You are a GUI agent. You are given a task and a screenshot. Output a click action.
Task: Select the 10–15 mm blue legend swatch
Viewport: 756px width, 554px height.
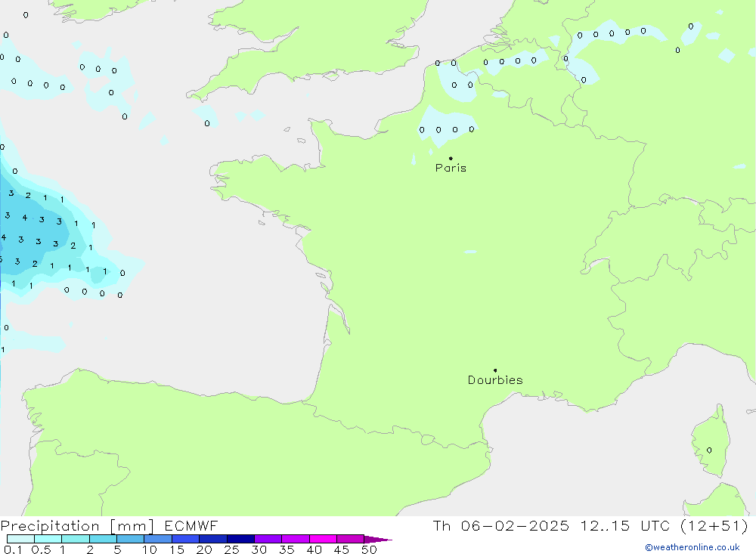click(158, 539)
